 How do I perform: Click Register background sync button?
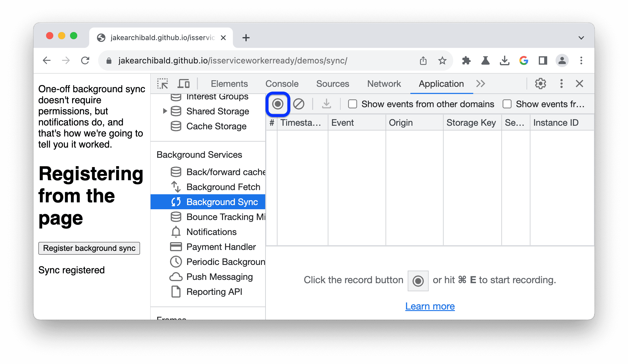90,248
